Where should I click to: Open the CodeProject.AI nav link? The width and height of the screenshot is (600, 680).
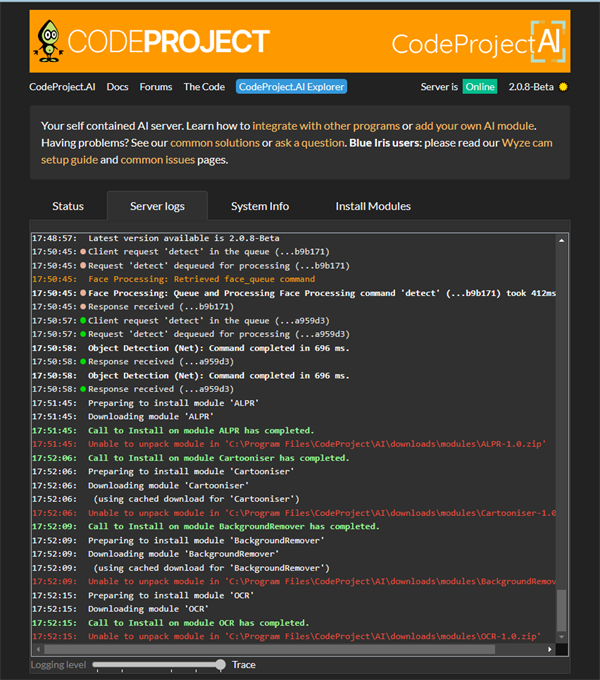pyautogui.click(x=62, y=87)
